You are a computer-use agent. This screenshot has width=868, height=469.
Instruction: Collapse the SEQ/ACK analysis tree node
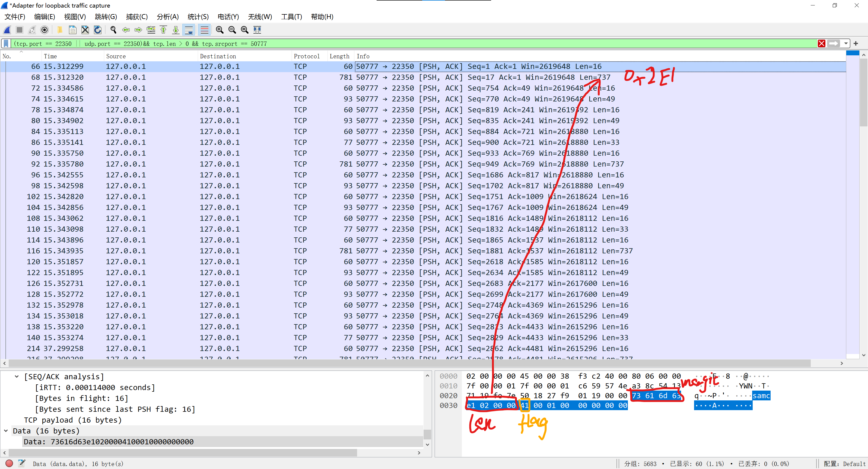tap(17, 376)
